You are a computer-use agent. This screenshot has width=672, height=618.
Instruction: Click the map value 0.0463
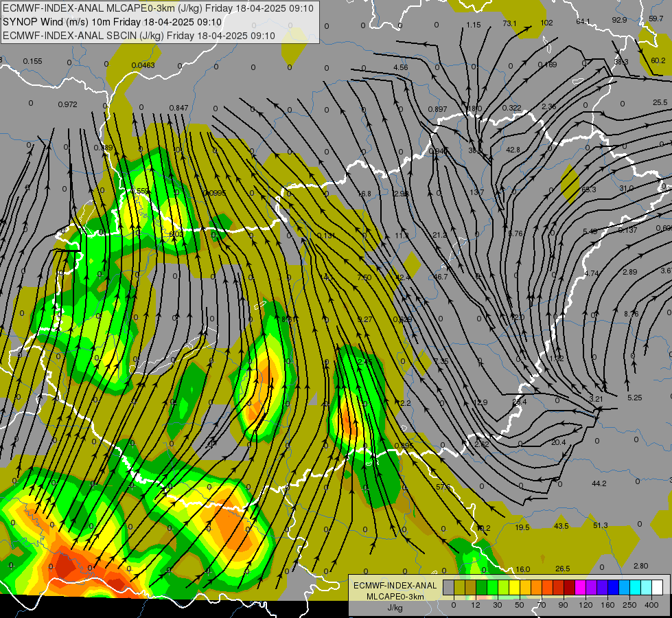(x=143, y=65)
